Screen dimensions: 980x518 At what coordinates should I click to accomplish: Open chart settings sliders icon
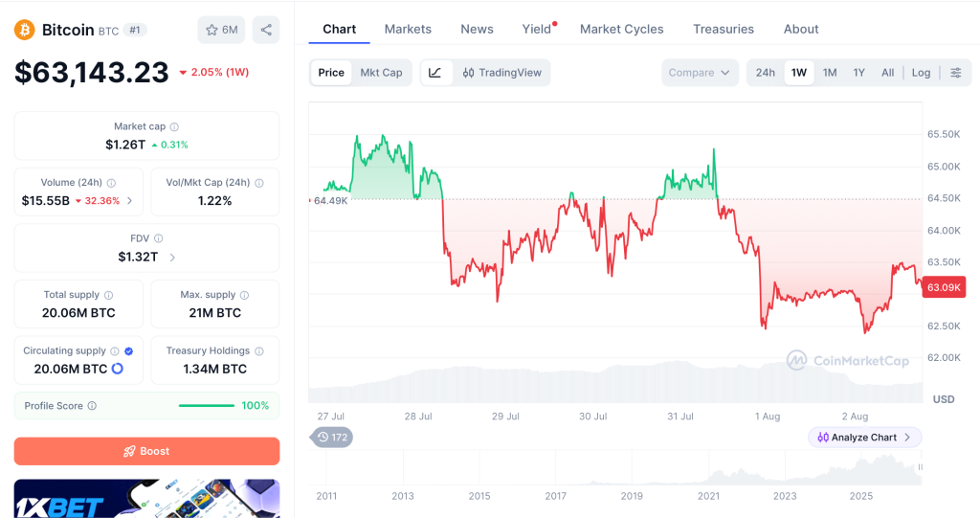(x=956, y=73)
